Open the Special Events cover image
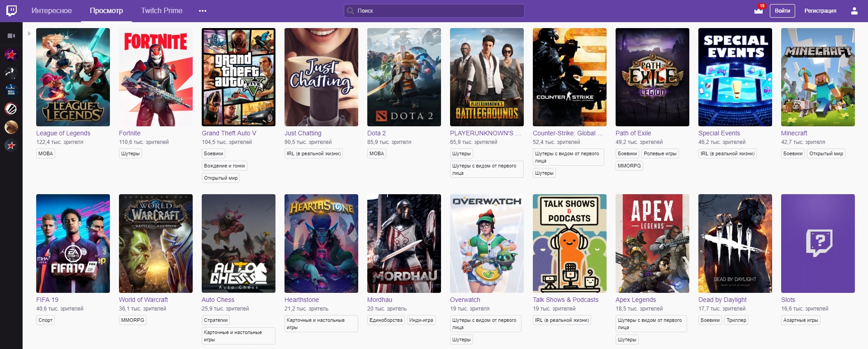868x349 pixels. [x=735, y=77]
